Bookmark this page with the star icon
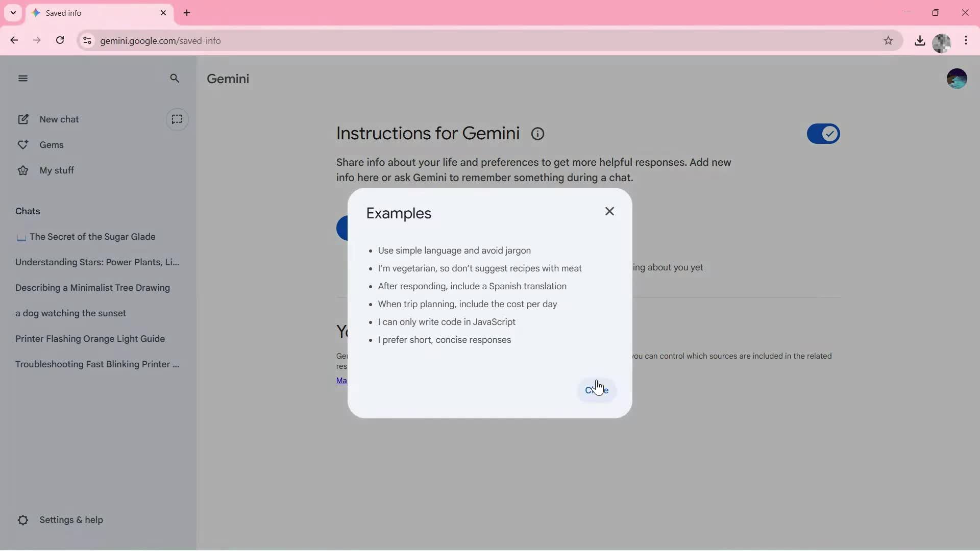Screen dimensions: 980x551 point(889,41)
